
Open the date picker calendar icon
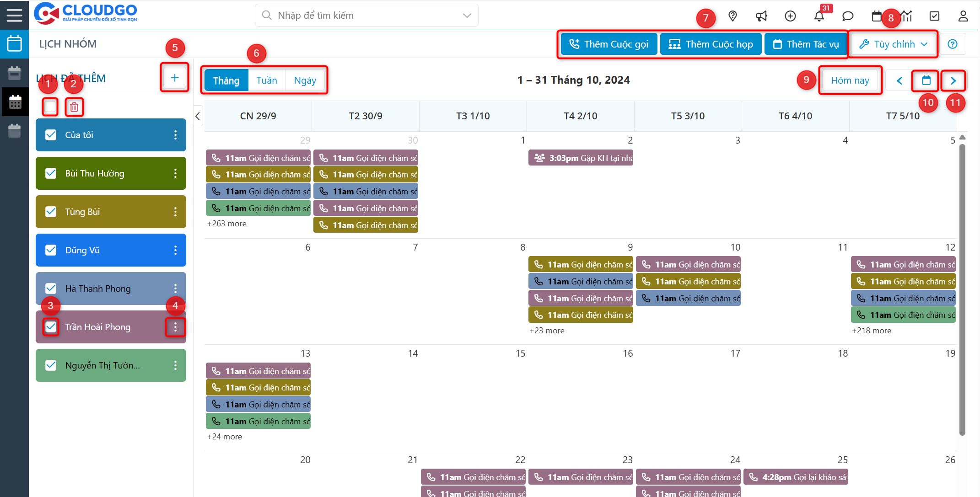926,81
